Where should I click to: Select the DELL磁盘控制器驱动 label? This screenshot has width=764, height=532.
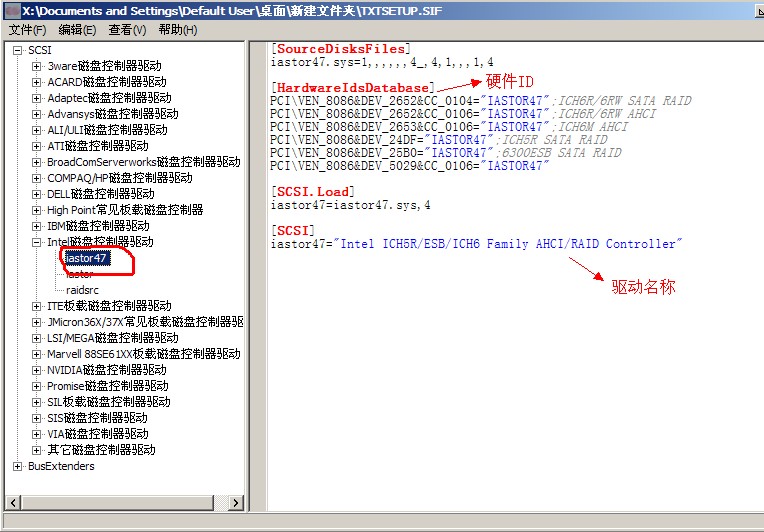tap(100, 194)
